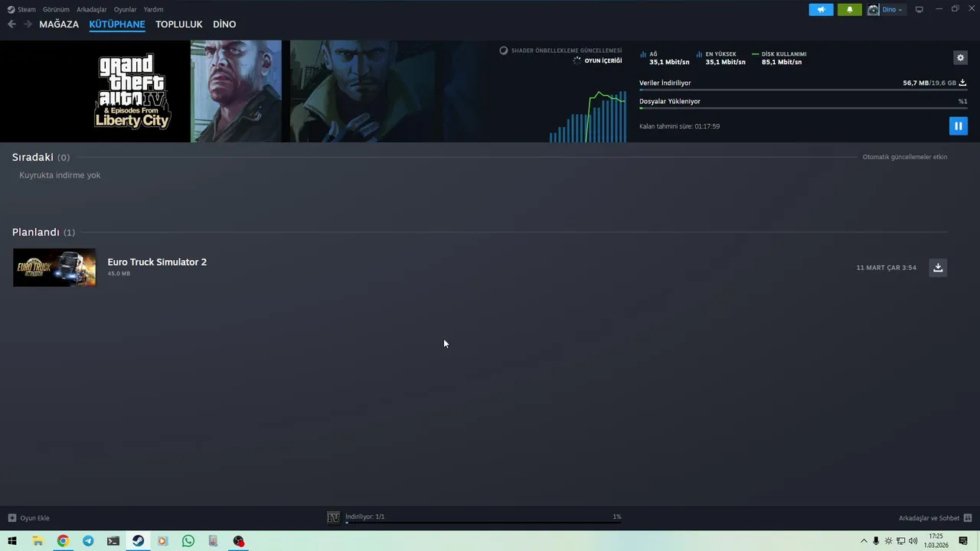
Task: Click 'OYUN İÇERİĞİ' label
Action: (x=603, y=60)
